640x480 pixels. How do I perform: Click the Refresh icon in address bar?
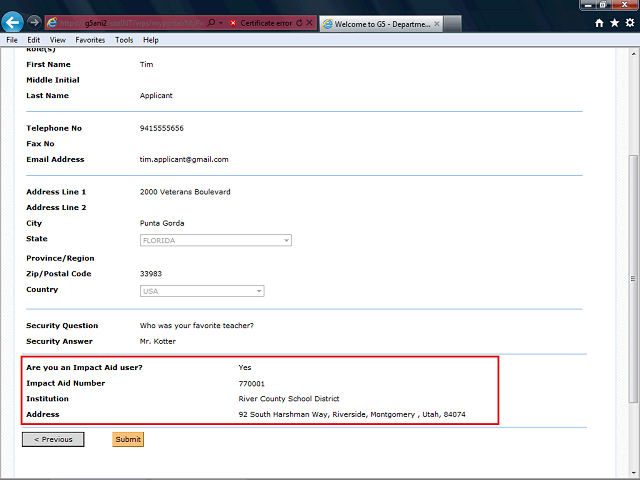pyautogui.click(x=298, y=22)
